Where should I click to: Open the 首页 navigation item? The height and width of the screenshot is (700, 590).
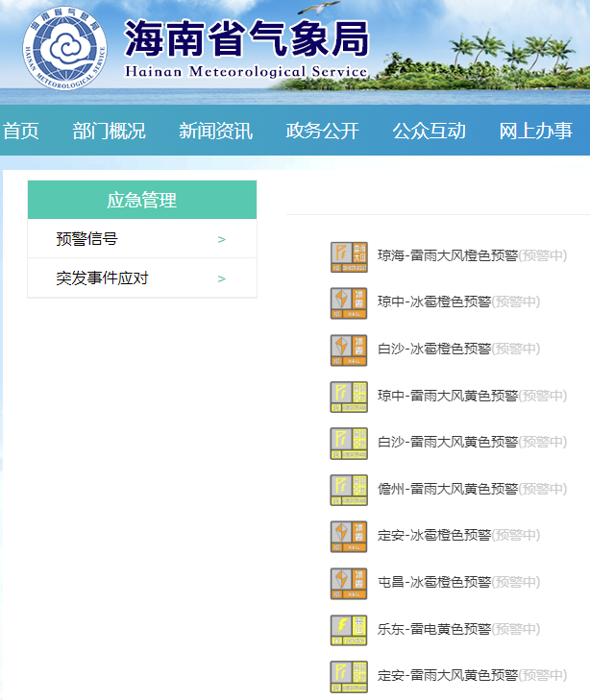pyautogui.click(x=20, y=131)
